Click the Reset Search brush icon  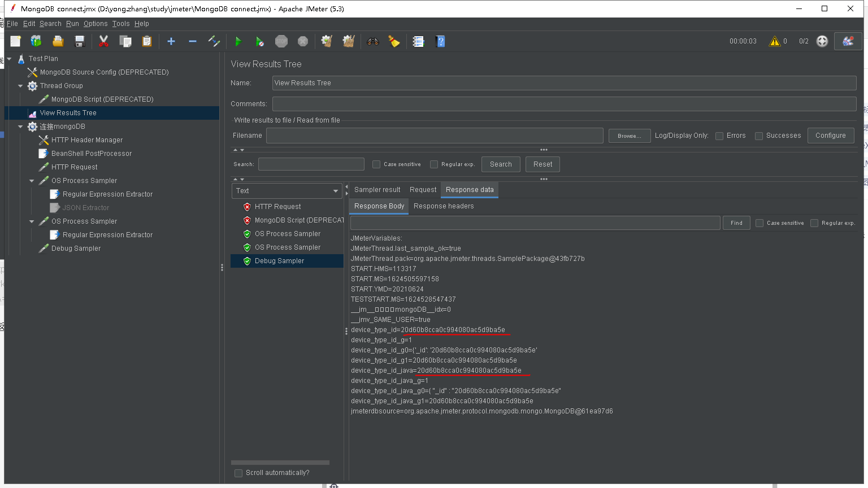click(x=394, y=41)
